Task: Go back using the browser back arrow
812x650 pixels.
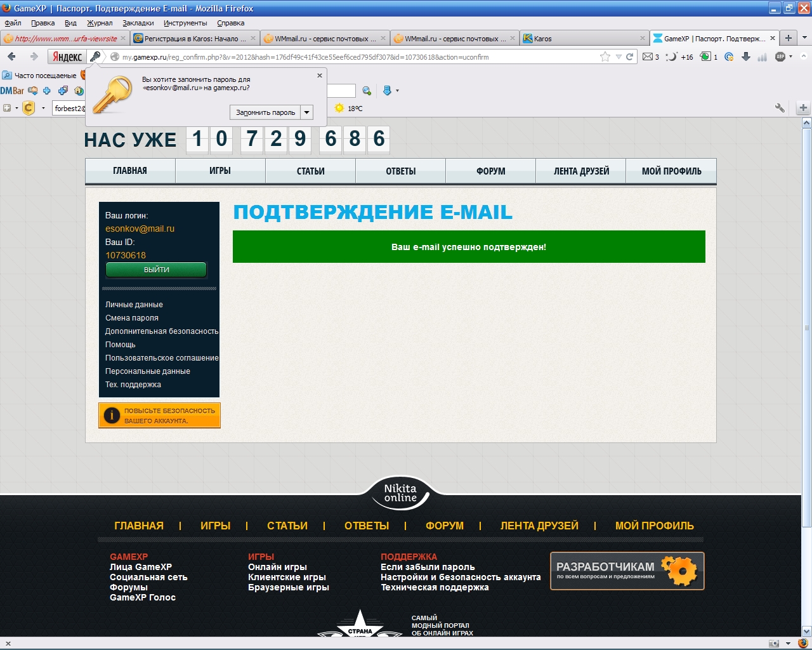Action: pos(11,56)
